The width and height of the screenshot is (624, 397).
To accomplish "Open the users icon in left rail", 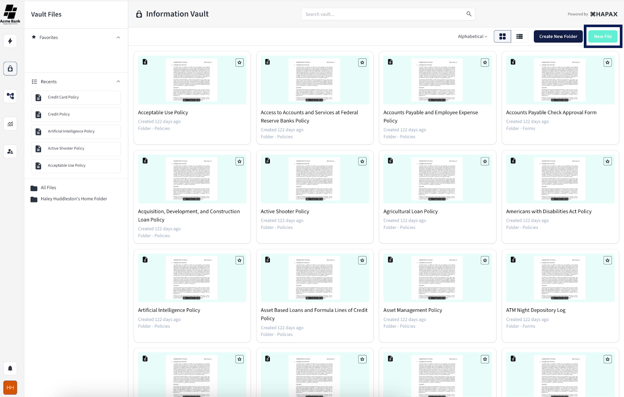I will 10,151.
